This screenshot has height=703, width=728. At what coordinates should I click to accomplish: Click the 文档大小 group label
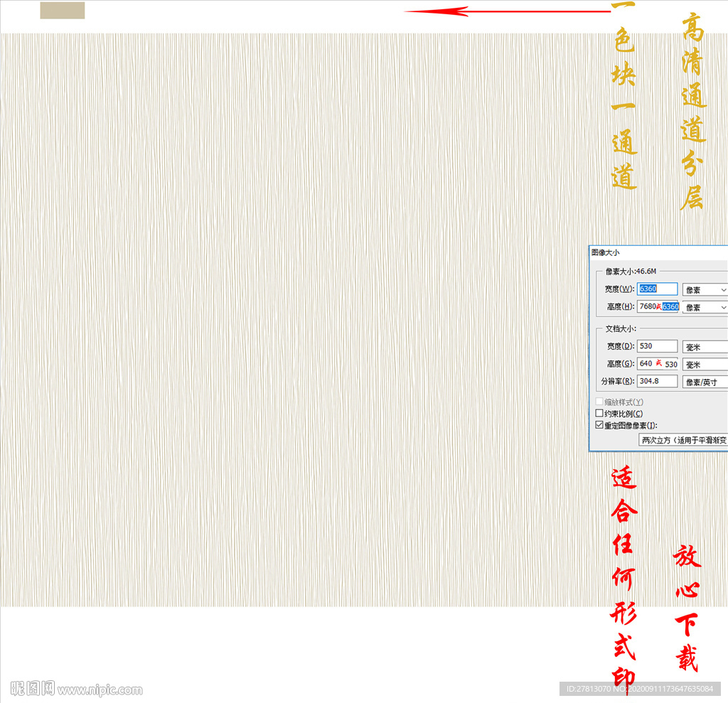(621, 328)
